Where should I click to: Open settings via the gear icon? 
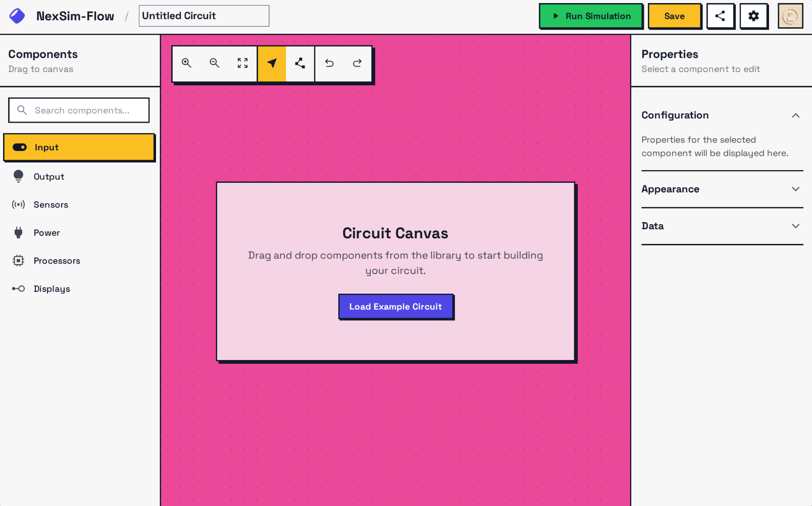click(x=753, y=16)
